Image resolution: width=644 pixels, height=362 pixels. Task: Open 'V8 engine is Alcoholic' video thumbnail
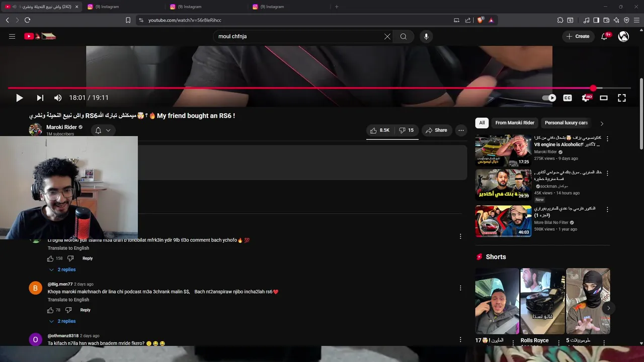click(x=503, y=150)
